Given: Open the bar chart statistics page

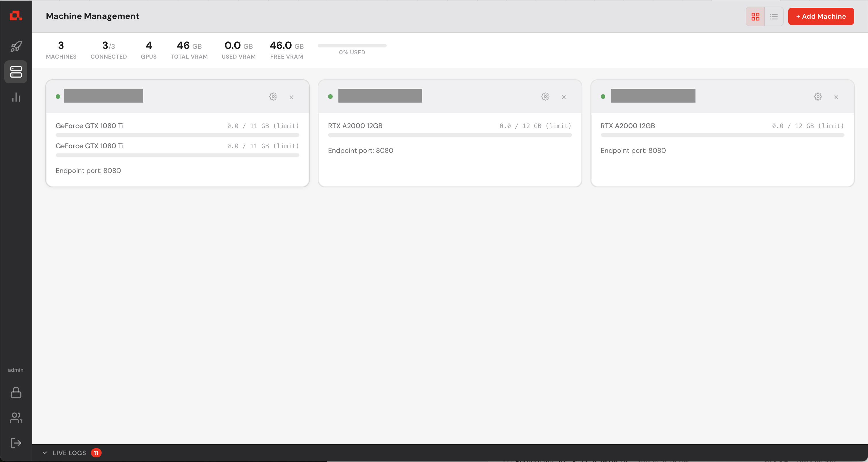Looking at the screenshot, I should (16, 97).
